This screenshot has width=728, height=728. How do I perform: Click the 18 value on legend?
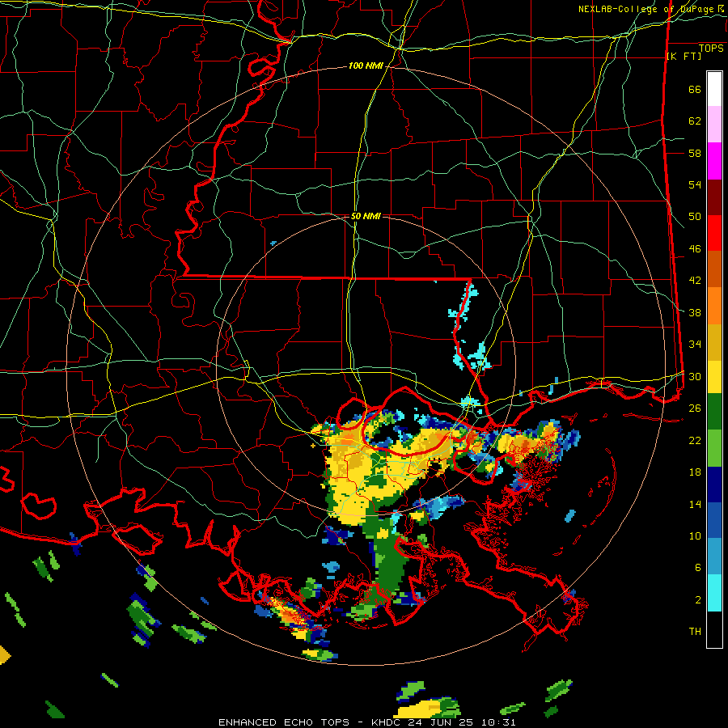pyautogui.click(x=695, y=472)
